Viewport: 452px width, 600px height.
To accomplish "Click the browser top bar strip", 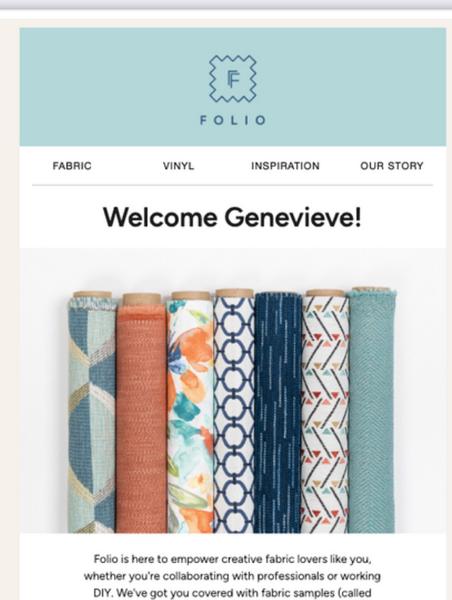I will [x=226, y=5].
